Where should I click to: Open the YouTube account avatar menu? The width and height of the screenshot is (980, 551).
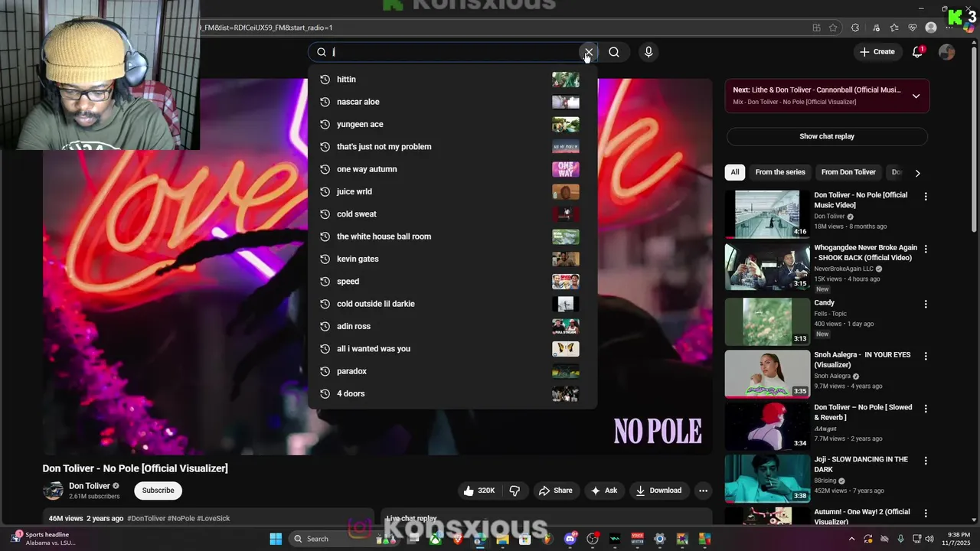[x=947, y=52]
